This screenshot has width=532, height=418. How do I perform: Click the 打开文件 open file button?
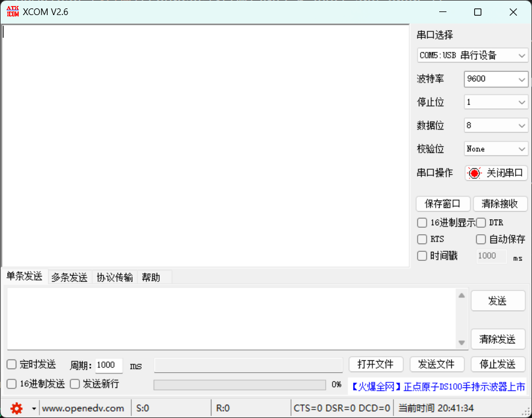click(x=376, y=365)
